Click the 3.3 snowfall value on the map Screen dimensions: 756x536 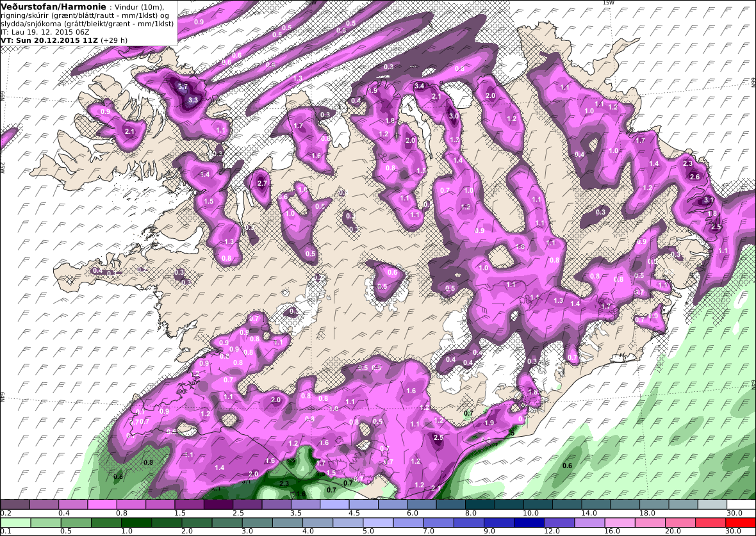pos(193,101)
